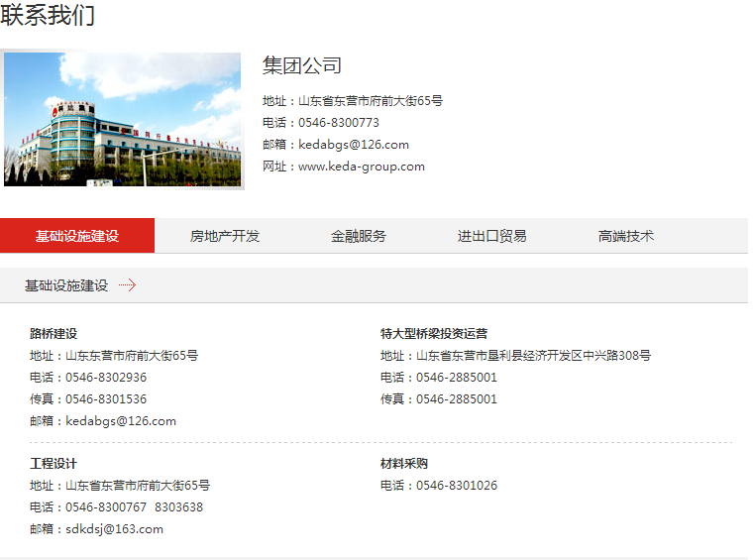Switch to the 房地产开发 tab
The image size is (754, 560).
(x=225, y=236)
